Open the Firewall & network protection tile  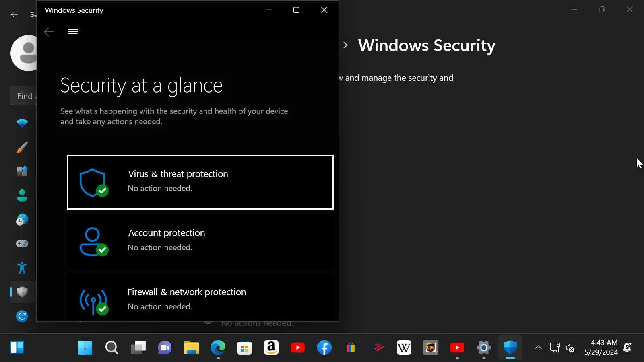click(200, 298)
